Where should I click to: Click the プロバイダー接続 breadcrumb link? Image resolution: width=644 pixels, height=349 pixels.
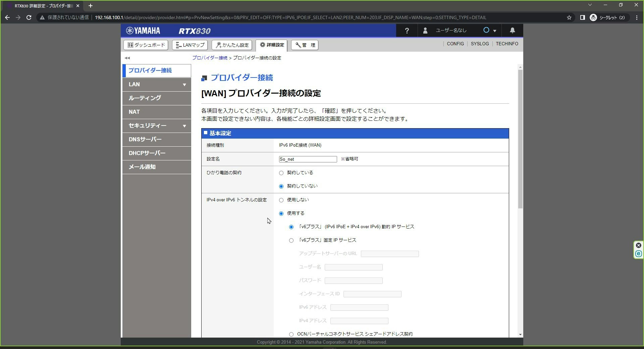[x=210, y=58]
